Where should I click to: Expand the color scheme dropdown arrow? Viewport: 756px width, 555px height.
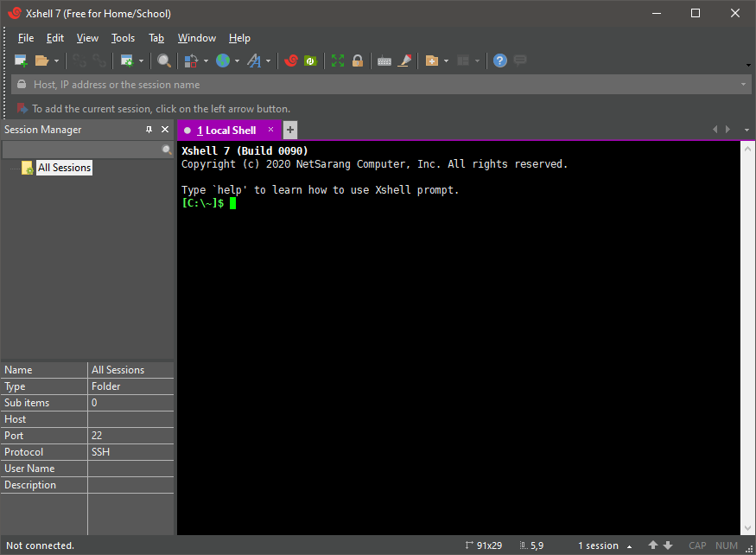[206, 61]
